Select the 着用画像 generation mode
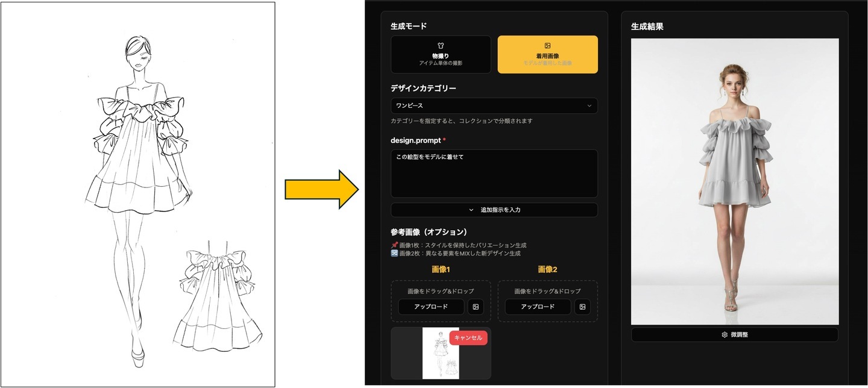868x388 pixels. pos(547,54)
